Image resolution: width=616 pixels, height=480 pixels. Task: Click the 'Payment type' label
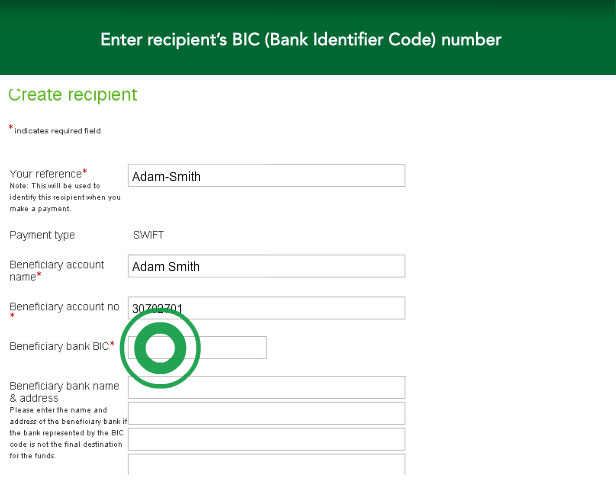(x=42, y=235)
